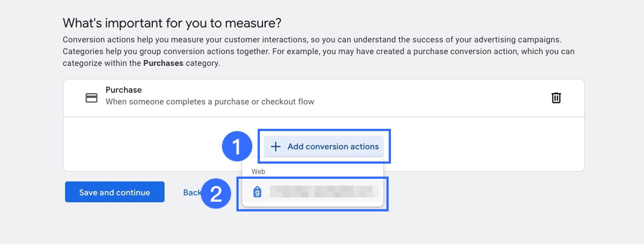Viewport: 644px width, 244px height.
Task: Delete the Purchase conversion with trash icon
Action: click(x=556, y=98)
